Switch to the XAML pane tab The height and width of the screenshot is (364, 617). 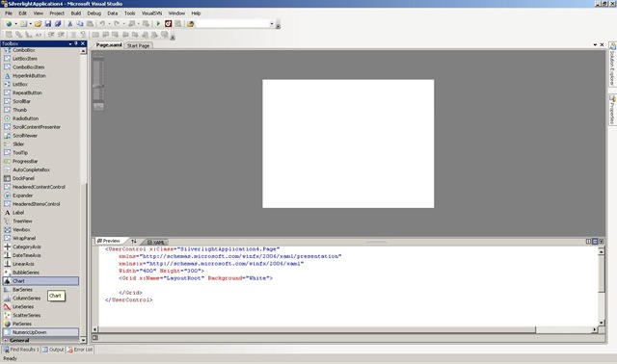coord(156,242)
